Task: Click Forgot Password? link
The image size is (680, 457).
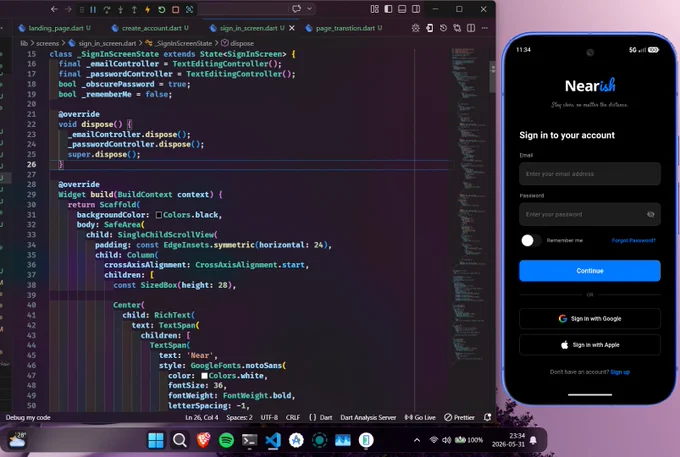Action: 634,241
